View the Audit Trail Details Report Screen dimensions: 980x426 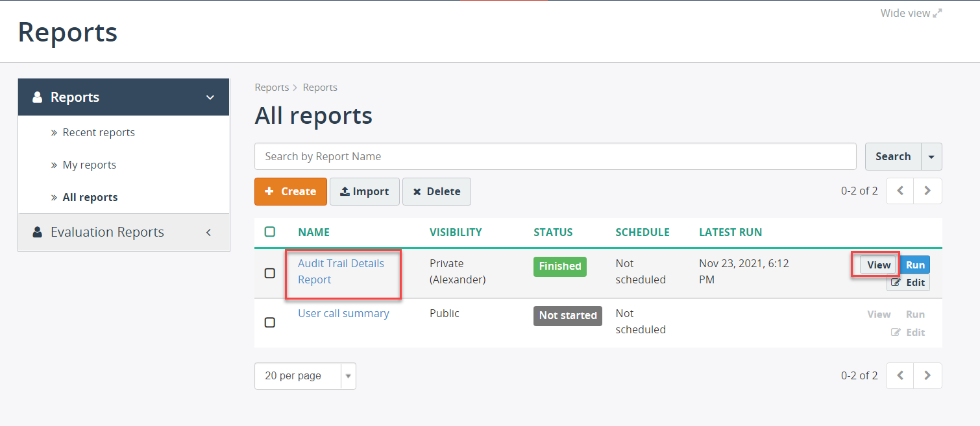click(879, 265)
